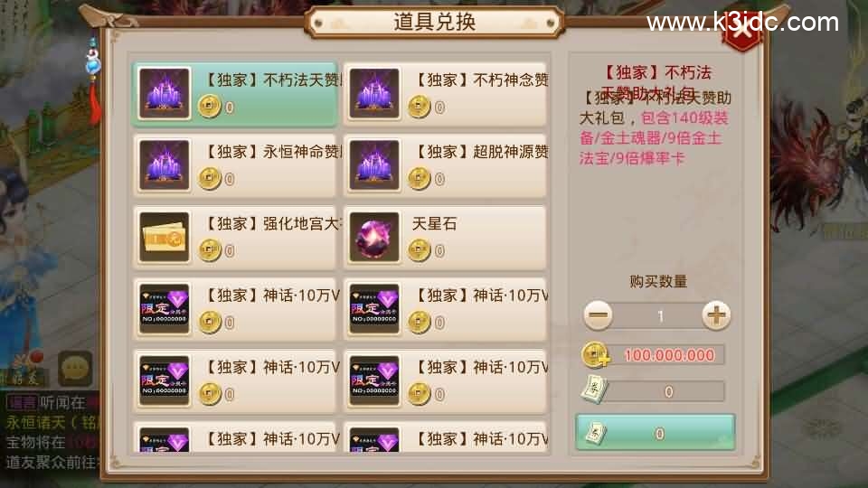Select the 不朽法天 sponsor gift pack icon
The width and height of the screenshot is (868, 488).
165,93
